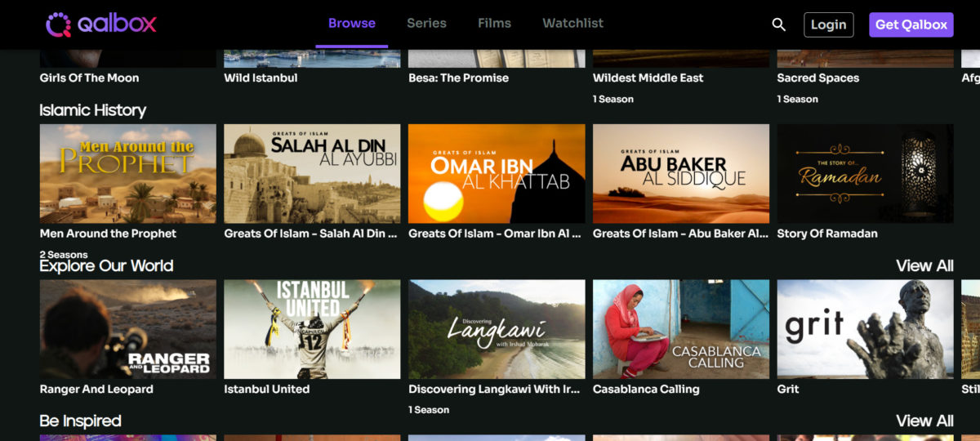Open the Series tab

426,23
